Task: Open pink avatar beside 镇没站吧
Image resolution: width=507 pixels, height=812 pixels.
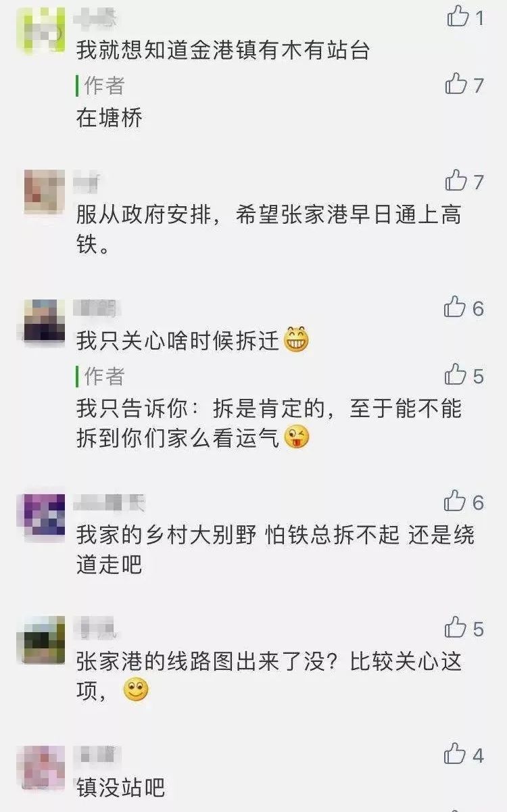Action: [45, 767]
